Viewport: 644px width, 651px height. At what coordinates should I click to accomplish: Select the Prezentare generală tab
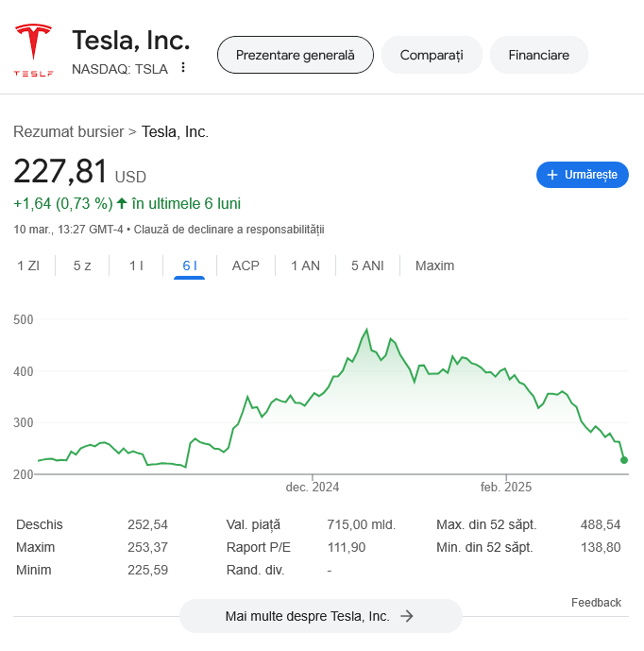(296, 55)
